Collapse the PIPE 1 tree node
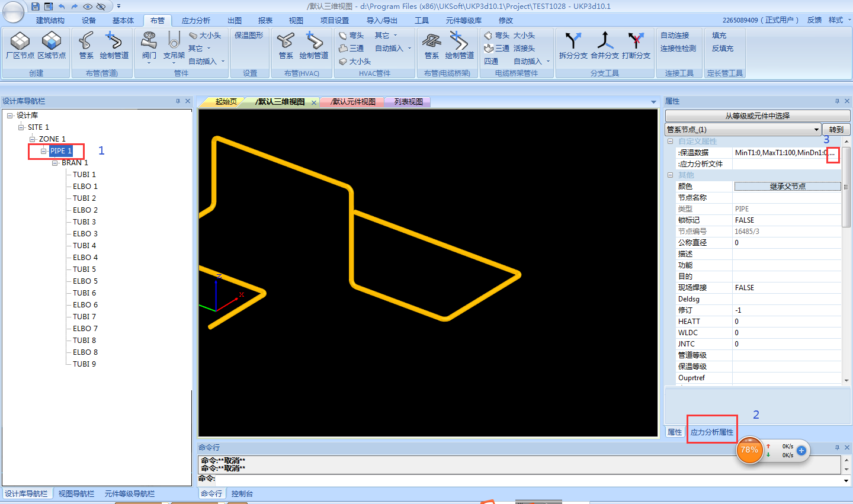The height and width of the screenshot is (504, 853). coord(44,151)
